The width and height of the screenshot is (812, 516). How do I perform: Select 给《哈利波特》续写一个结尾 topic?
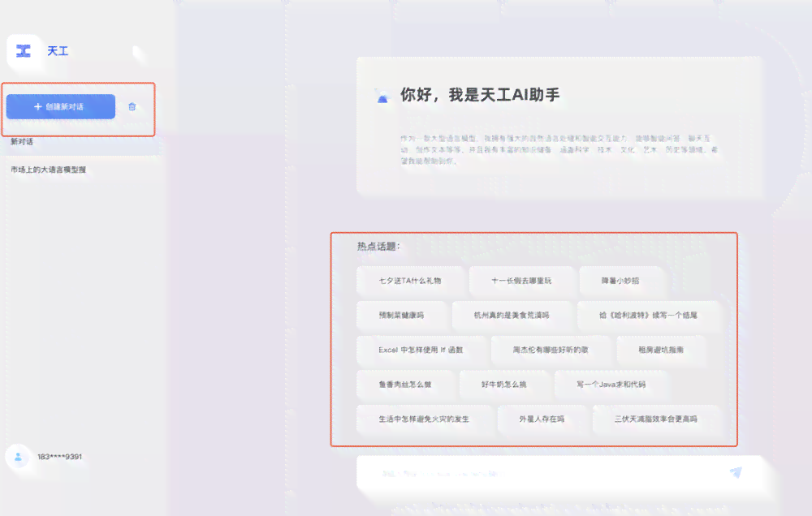645,316
